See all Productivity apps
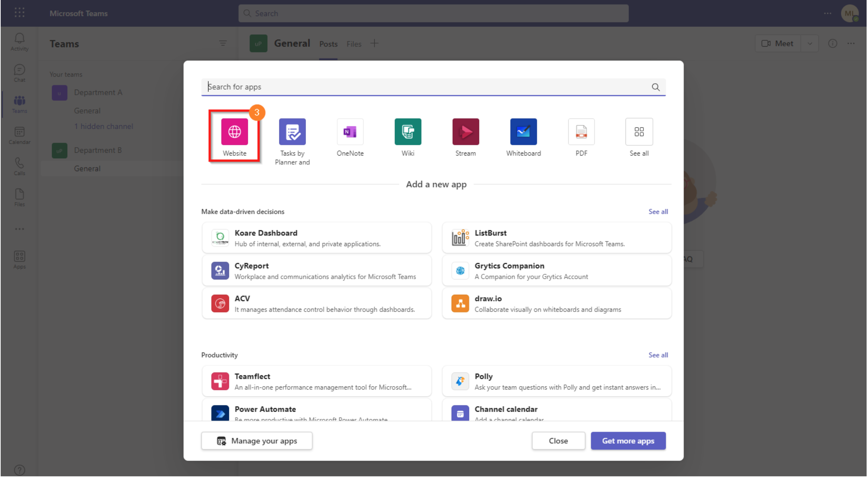Screen dimensions: 868x477 658,355
